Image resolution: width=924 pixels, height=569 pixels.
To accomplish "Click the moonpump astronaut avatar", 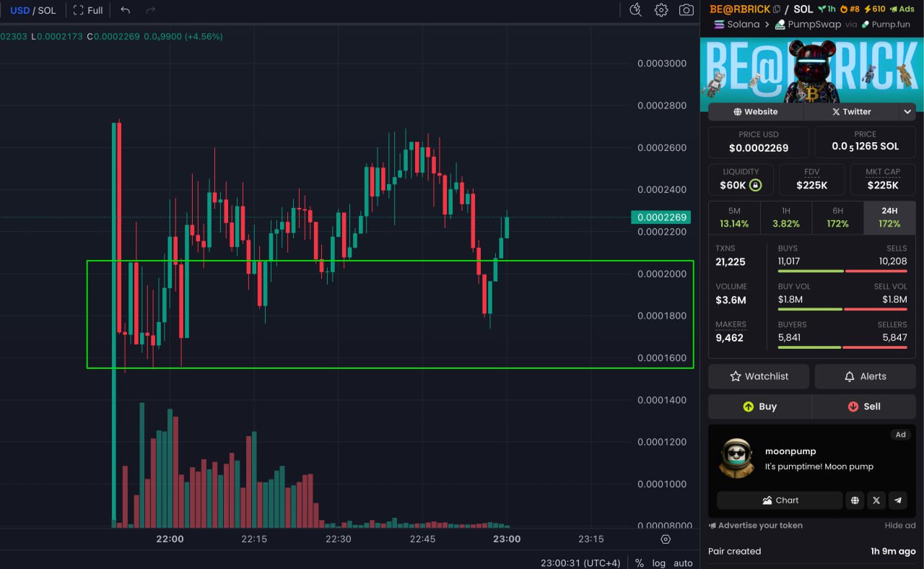I will click(x=736, y=458).
